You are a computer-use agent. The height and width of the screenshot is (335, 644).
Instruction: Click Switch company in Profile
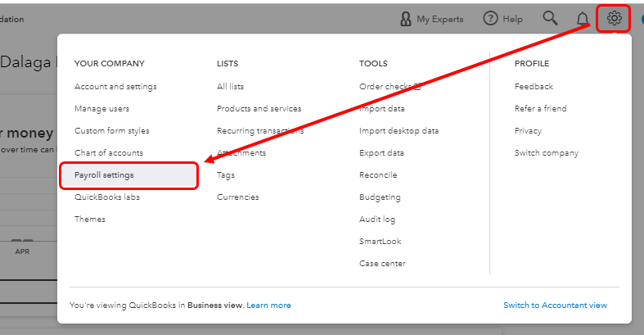(546, 153)
